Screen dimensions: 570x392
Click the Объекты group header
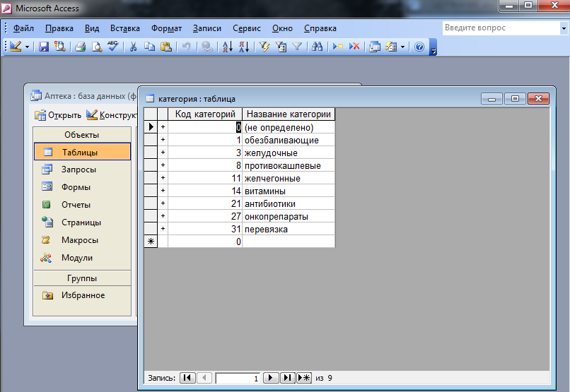[82, 135]
